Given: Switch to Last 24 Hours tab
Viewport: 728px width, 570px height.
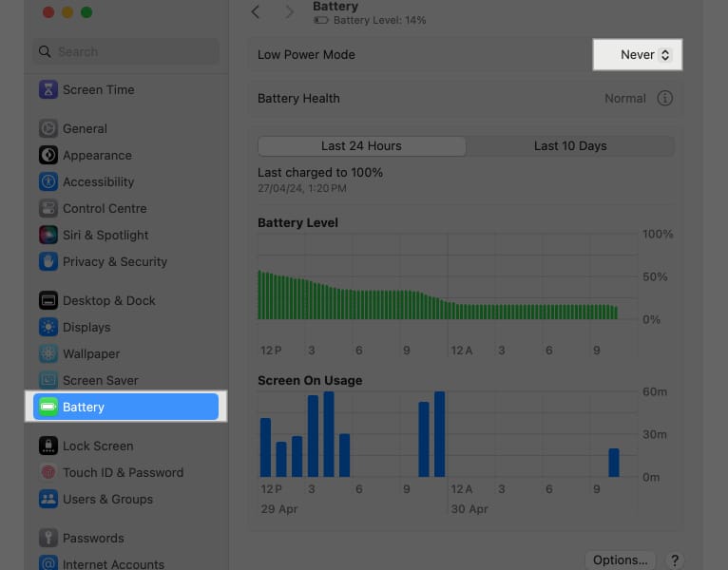Looking at the screenshot, I should pos(362,145).
